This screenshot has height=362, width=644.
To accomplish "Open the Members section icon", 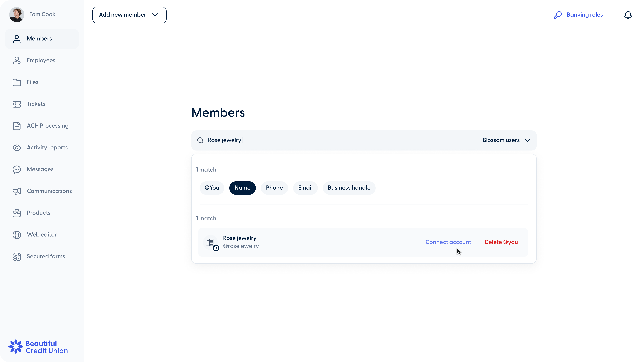I will (16, 38).
